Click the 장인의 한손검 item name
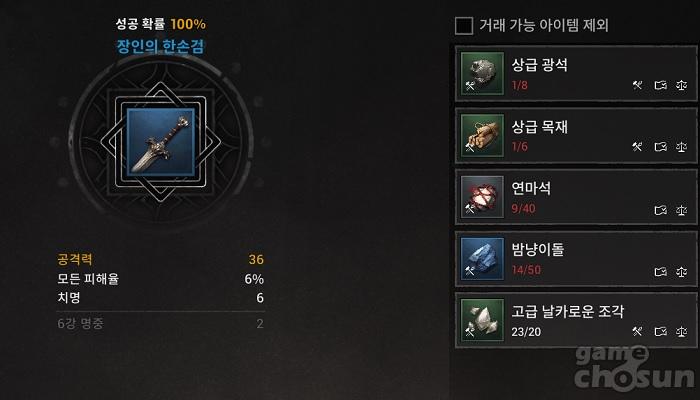Viewport: 700px width, 400px height. point(160,46)
